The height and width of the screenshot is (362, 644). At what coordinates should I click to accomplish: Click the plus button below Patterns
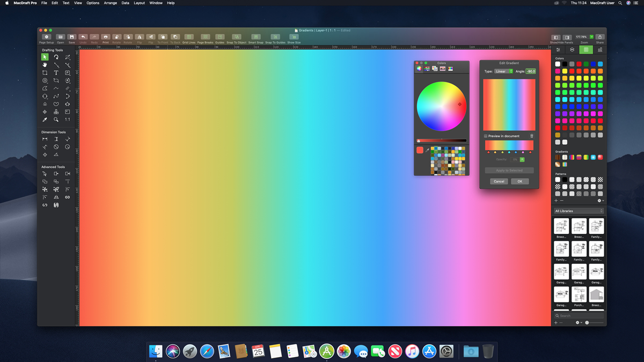pos(556,201)
